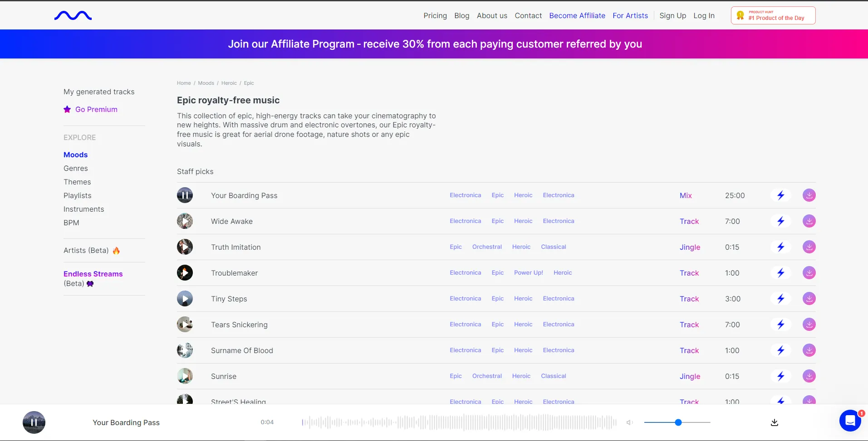Viewport: 868px width, 441px height.
Task: Click Sign Up
Action: tap(672, 15)
